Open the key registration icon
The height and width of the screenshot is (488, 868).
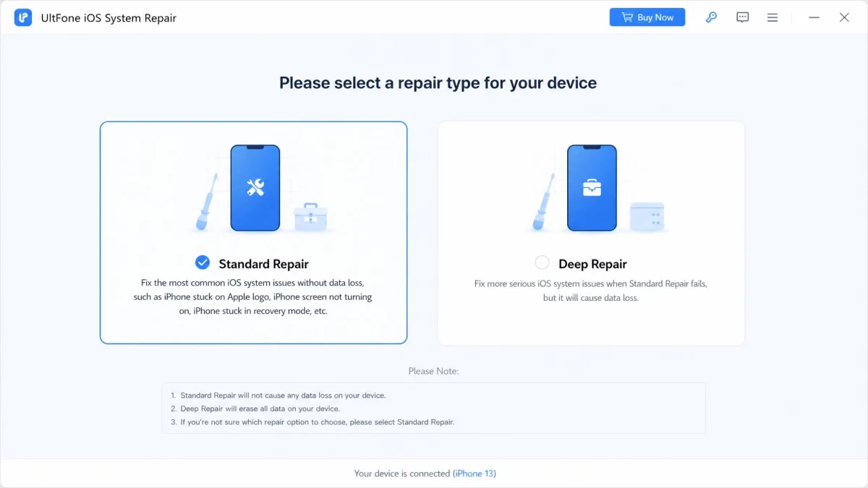click(711, 17)
